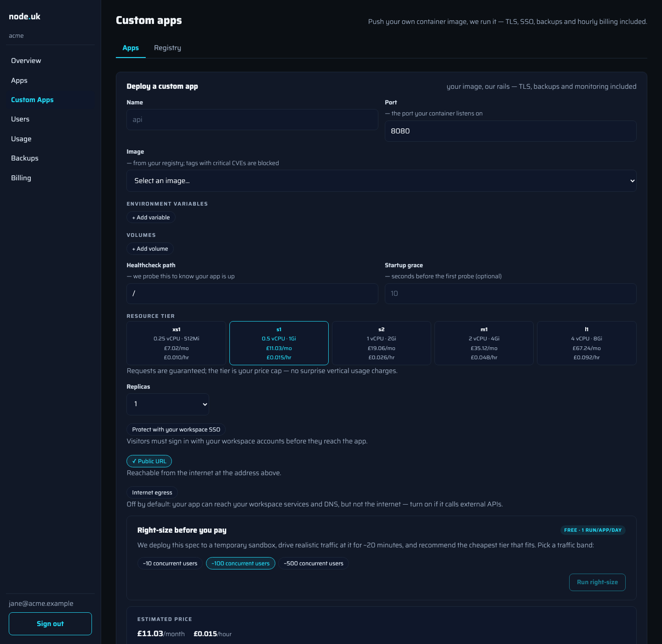Click the £0.015/hour estimated price
The image size is (662, 644).
tap(212, 634)
